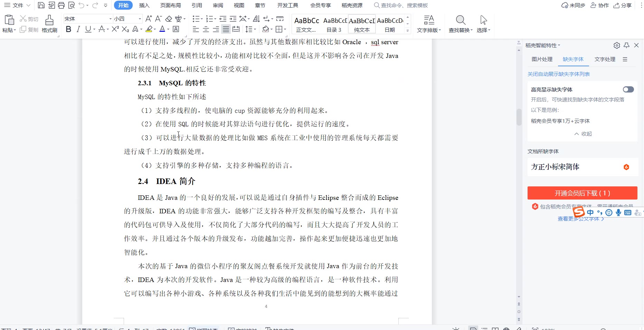The image size is (644, 330).
Task: Decrease the font size
Action: [x=159, y=19]
